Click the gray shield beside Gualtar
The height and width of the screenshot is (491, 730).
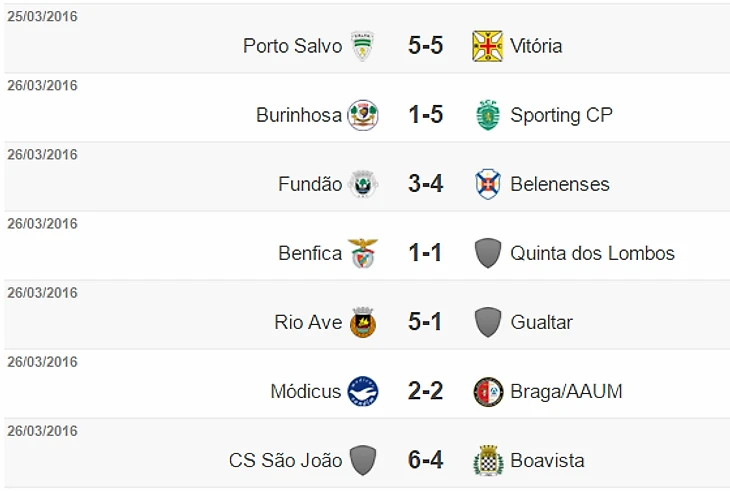click(x=487, y=322)
